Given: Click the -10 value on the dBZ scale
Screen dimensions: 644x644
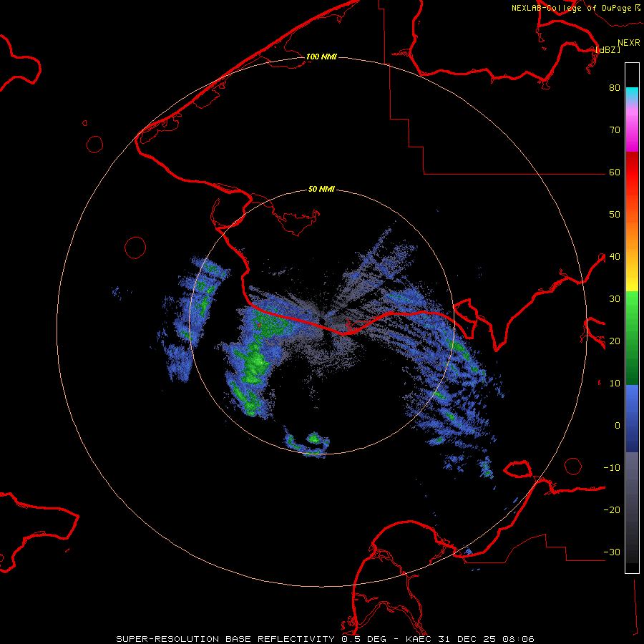Looking at the screenshot, I should click(x=612, y=468).
